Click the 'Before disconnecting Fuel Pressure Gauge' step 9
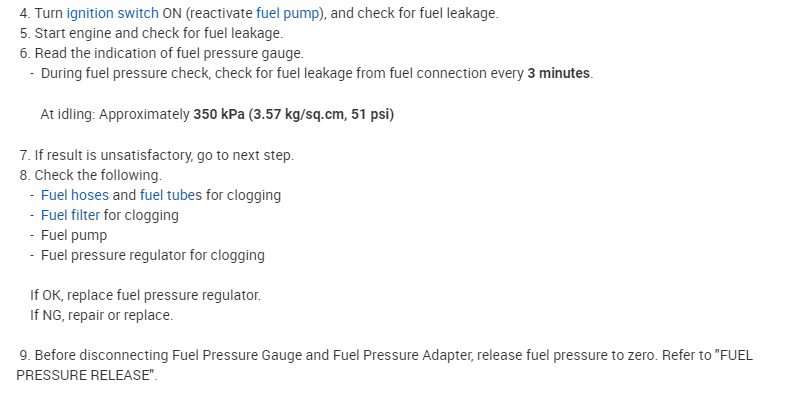 point(300,356)
